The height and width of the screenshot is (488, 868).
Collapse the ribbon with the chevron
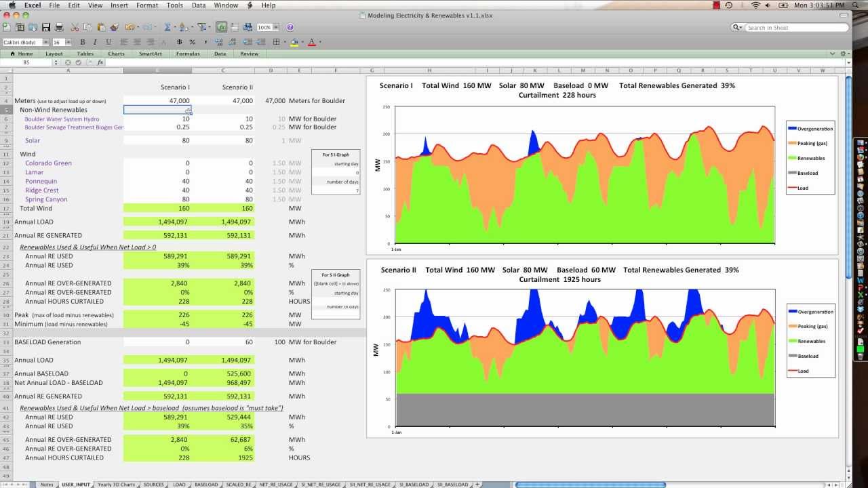pos(832,54)
